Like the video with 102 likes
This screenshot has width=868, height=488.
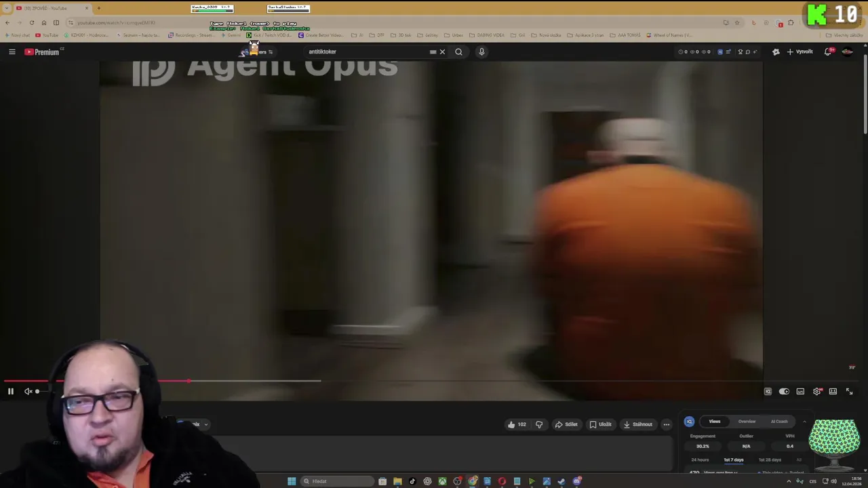coord(517,424)
